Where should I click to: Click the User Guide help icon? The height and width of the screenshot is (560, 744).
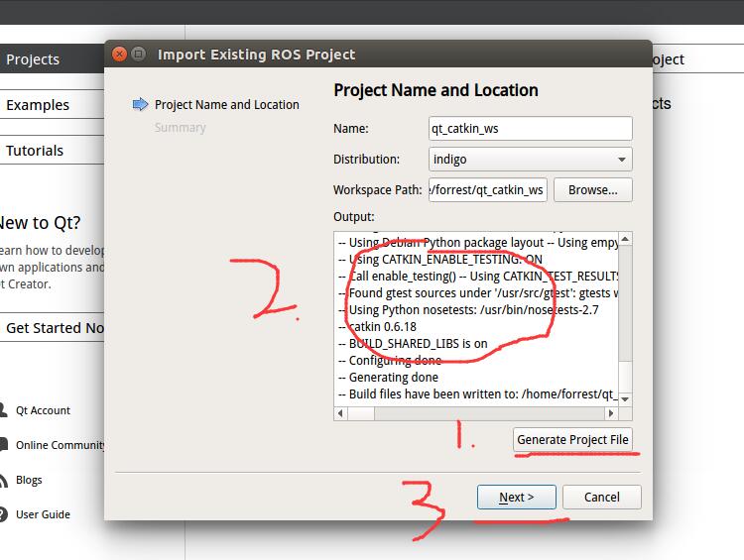[3, 514]
